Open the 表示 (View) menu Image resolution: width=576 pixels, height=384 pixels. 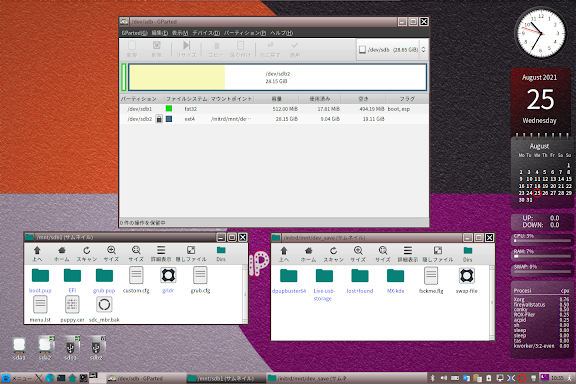tap(180, 33)
